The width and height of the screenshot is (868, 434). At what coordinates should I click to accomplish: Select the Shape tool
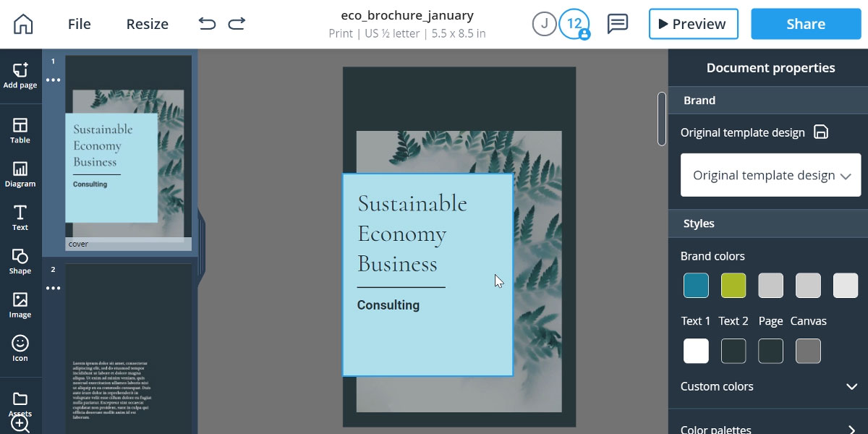20,261
